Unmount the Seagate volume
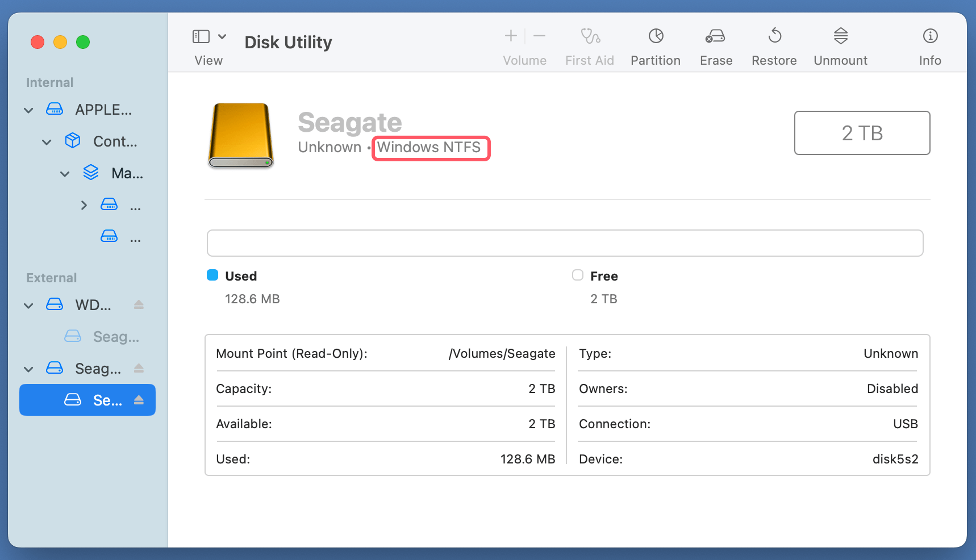The height and width of the screenshot is (560, 976). pos(840,45)
